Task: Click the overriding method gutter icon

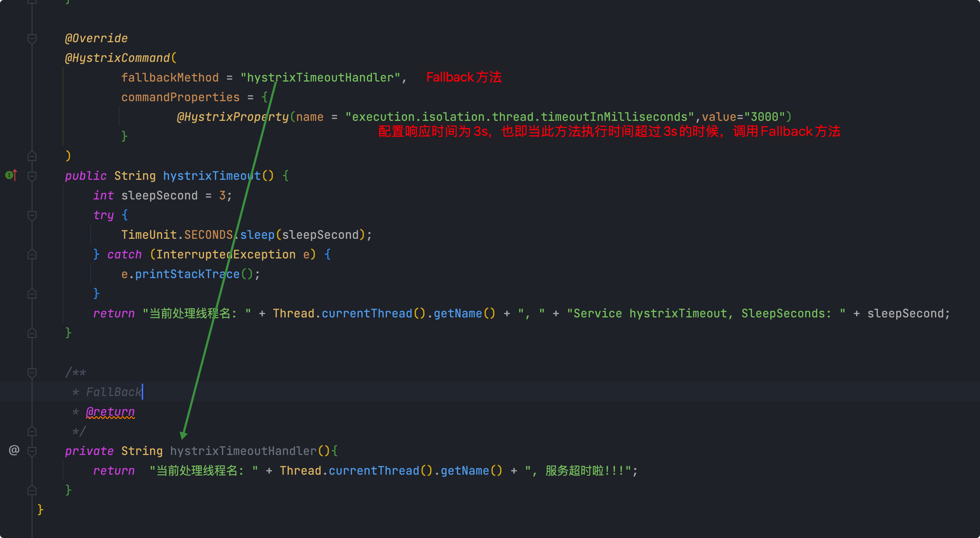Action: point(11,175)
